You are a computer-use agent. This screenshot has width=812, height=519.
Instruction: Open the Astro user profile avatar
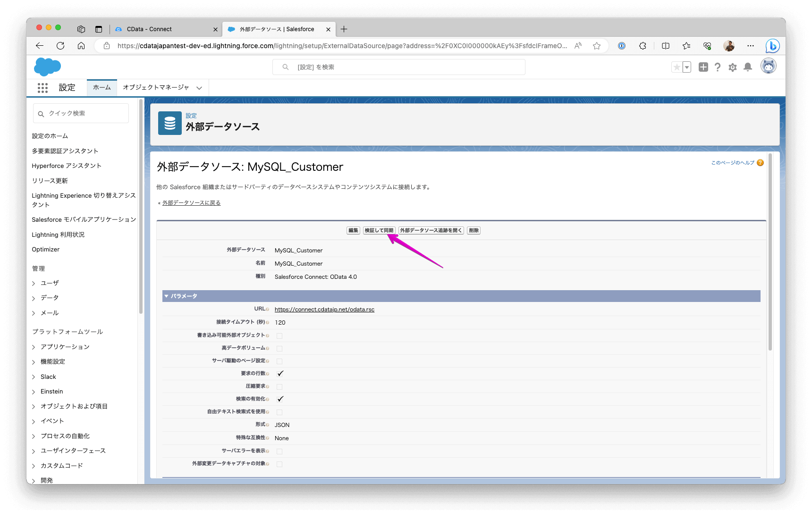[769, 66]
